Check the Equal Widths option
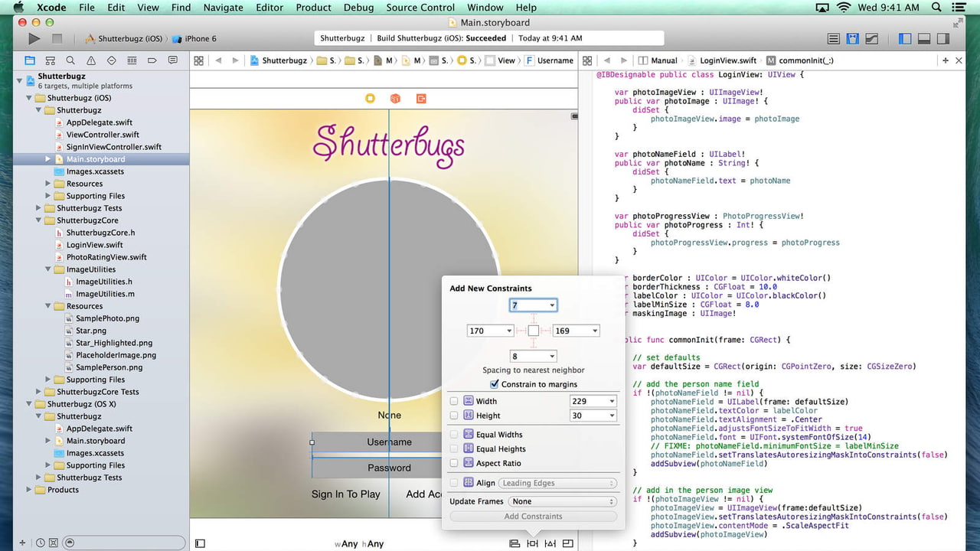The image size is (980, 551). [454, 435]
